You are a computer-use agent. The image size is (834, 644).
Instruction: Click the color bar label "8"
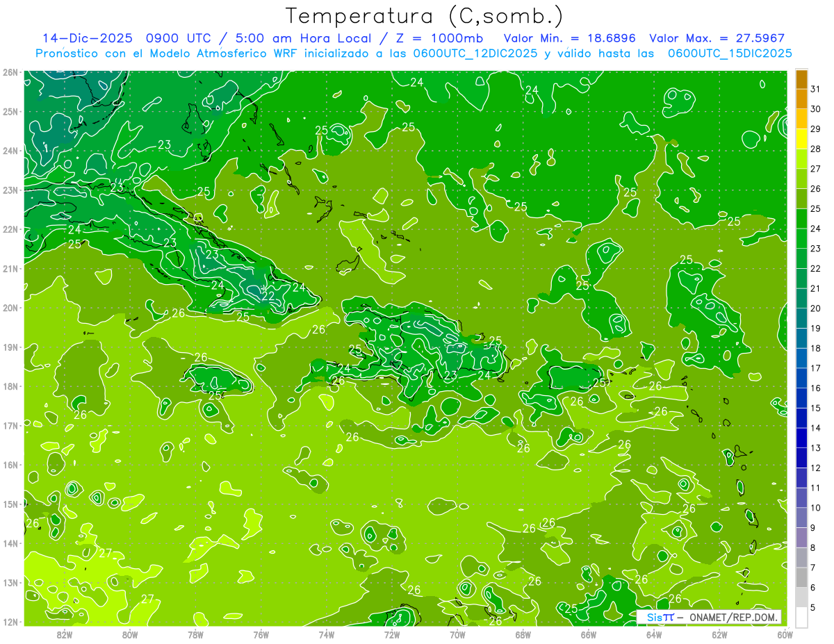click(x=813, y=548)
